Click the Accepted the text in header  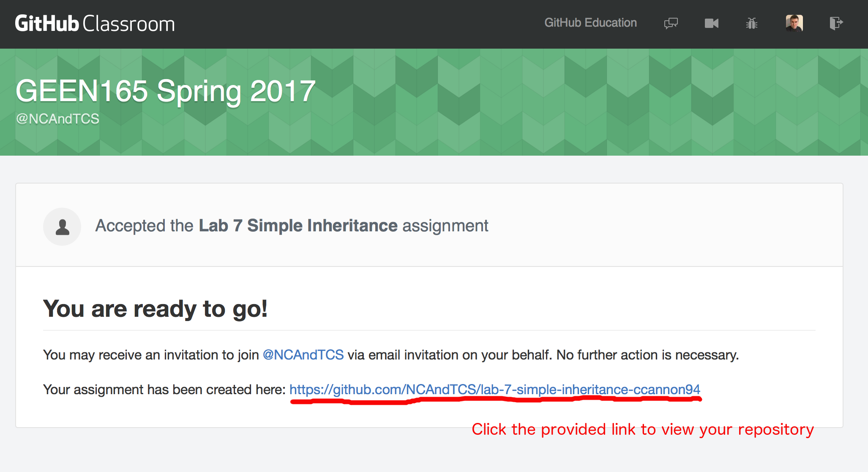[x=144, y=226]
